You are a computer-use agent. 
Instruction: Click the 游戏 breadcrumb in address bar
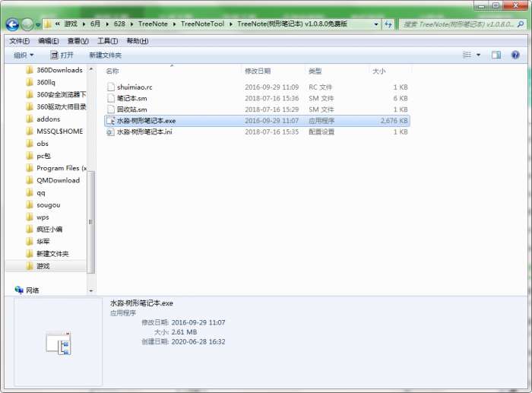pyautogui.click(x=71, y=24)
